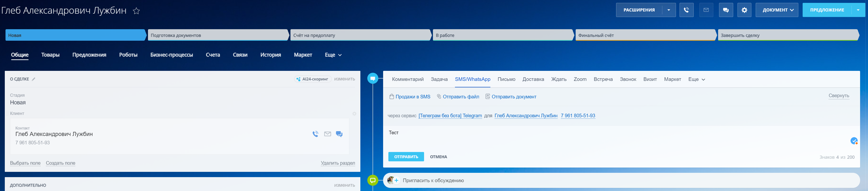Click the client field settings gear
The width and height of the screenshot is (868, 191).
(354, 114)
